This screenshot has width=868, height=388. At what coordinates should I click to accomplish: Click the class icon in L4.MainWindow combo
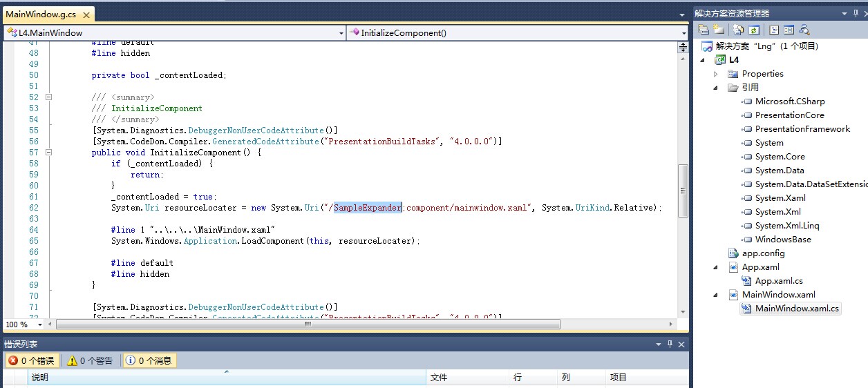click(12, 32)
